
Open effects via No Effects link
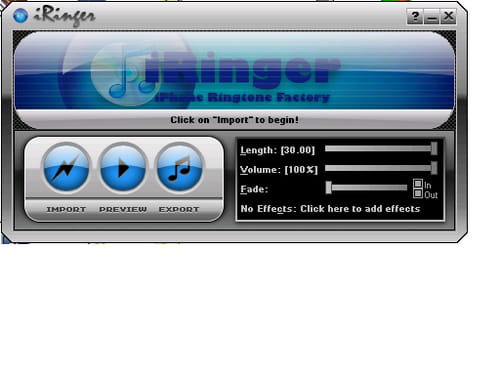[330, 209]
